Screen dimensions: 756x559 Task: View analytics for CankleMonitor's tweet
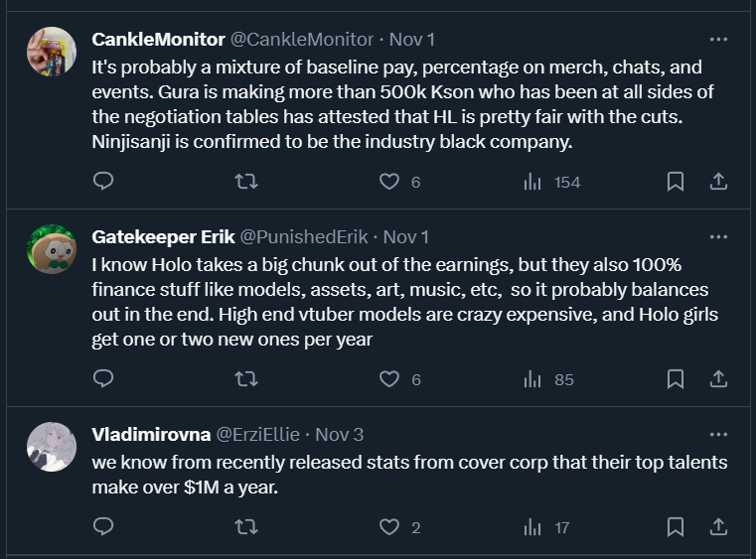532,182
